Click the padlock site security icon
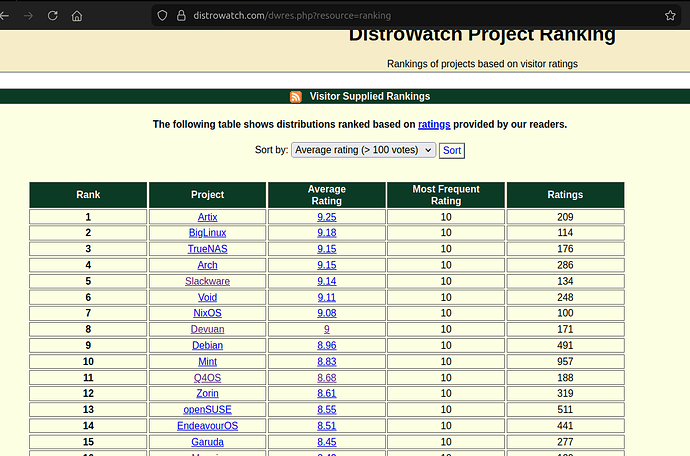 [x=181, y=16]
